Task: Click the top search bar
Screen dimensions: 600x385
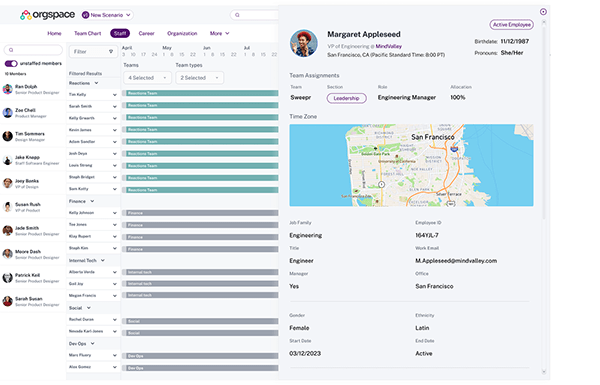Action: pos(254,15)
